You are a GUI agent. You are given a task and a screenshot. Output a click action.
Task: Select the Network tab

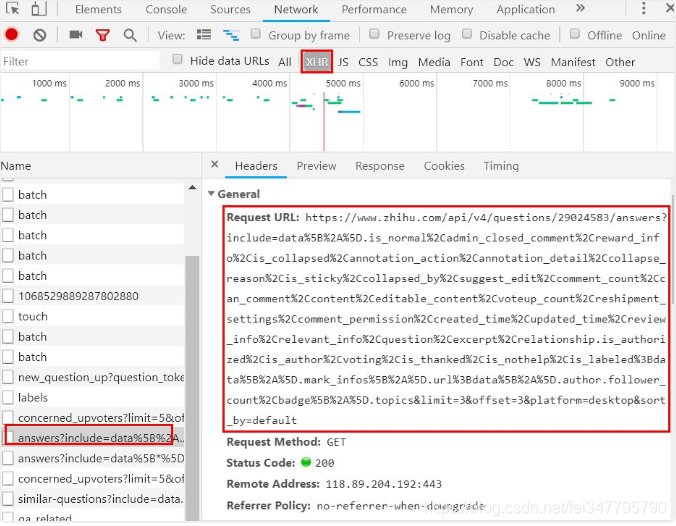[296, 9]
